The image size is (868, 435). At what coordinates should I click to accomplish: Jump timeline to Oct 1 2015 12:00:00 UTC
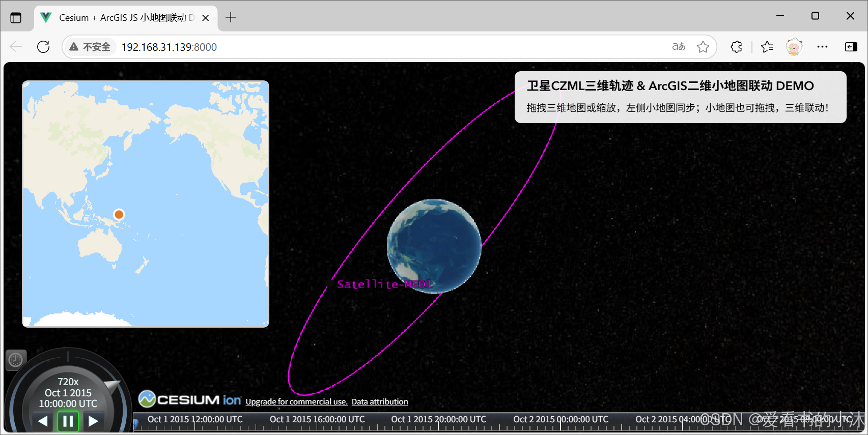click(x=194, y=420)
